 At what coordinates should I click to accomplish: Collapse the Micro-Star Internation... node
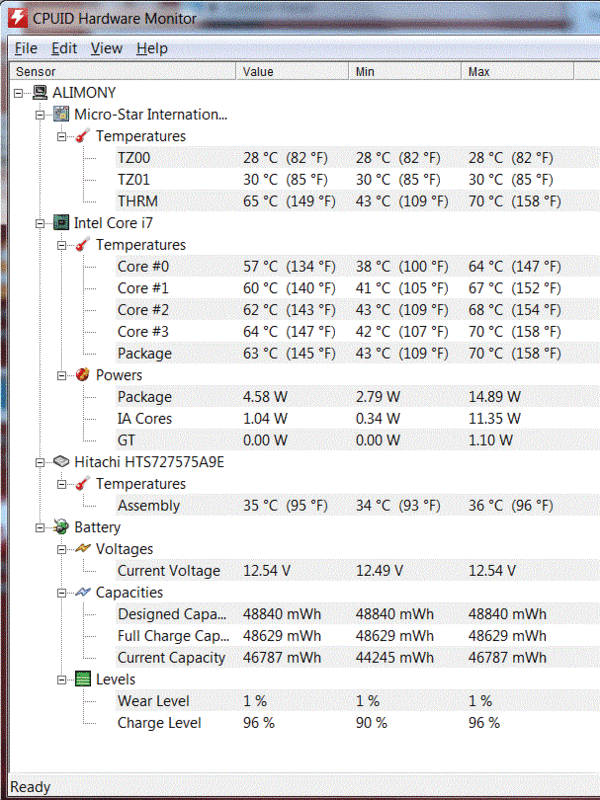click(40, 115)
